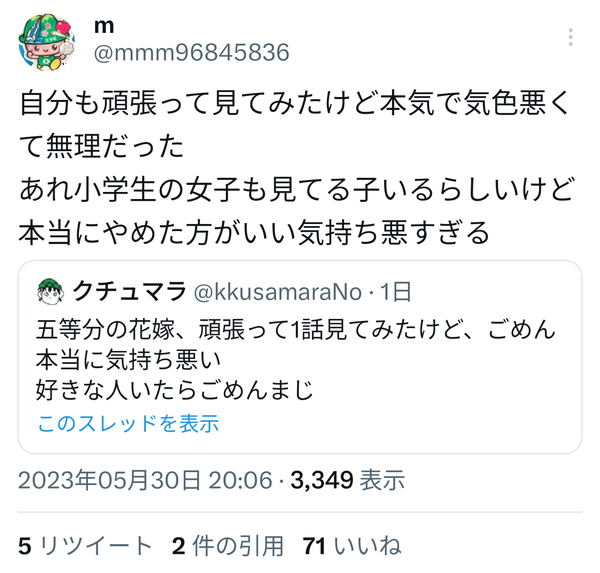This screenshot has width=600, height=573.
Task: Click the 2023年05月30日 20:06 timestamp
Action: coord(145,480)
